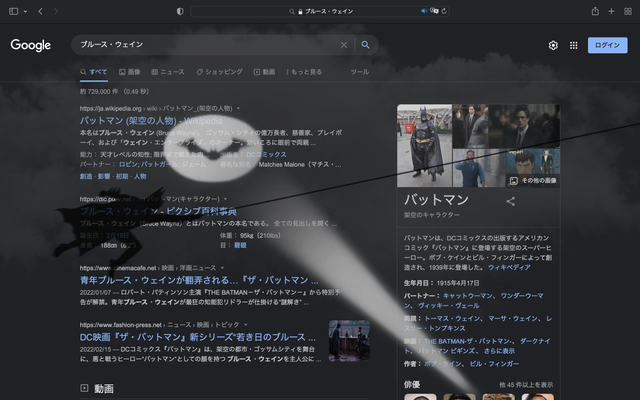The image size is (640, 400).
Task: Open the ツール search tools
Action: click(x=360, y=72)
